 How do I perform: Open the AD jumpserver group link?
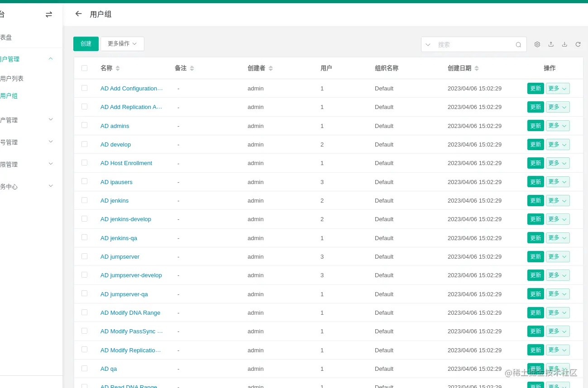pos(120,257)
